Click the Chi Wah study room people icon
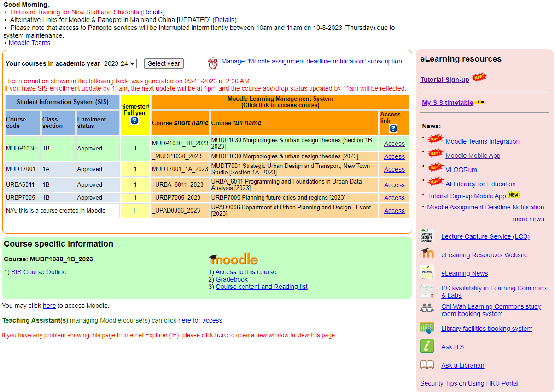This screenshot has height=392, width=555. (x=426, y=309)
